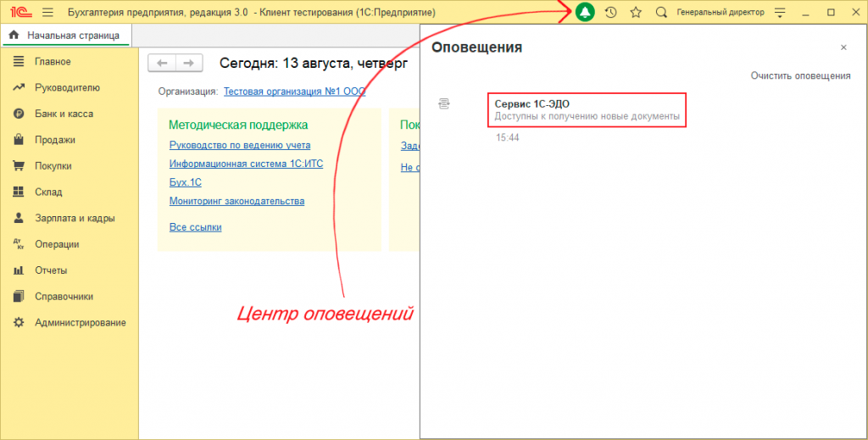Click the Все ссылки link
The width and height of the screenshot is (868, 440).
pyautogui.click(x=196, y=227)
